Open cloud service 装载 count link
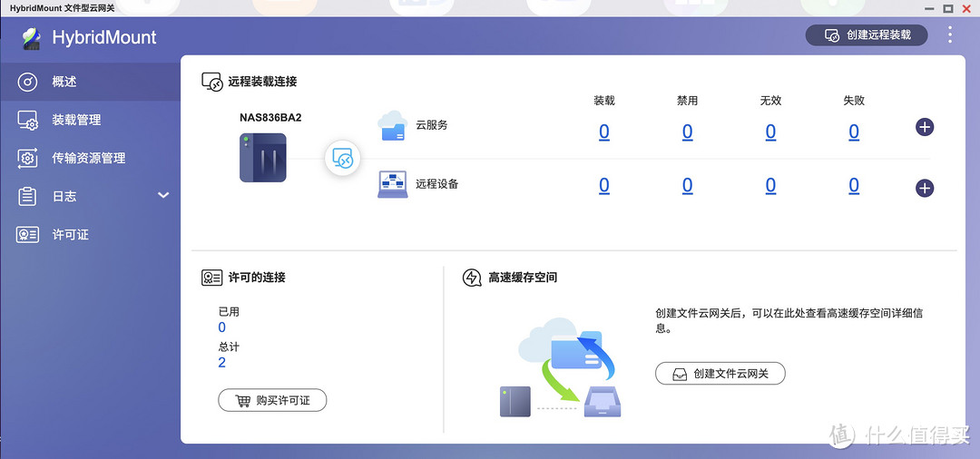The width and height of the screenshot is (980, 459). point(603,132)
